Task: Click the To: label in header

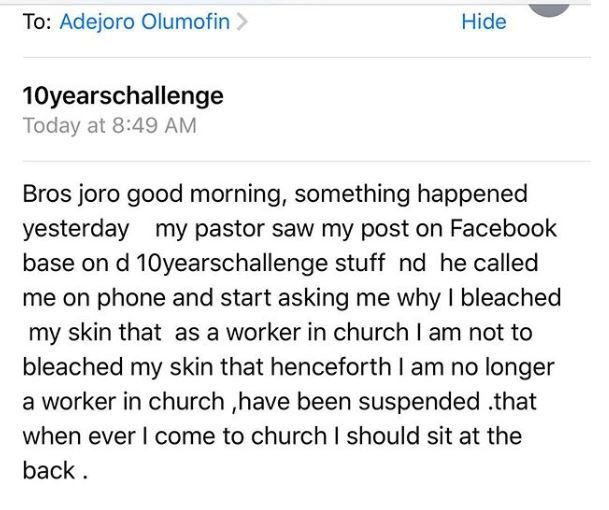Action: click(x=36, y=23)
